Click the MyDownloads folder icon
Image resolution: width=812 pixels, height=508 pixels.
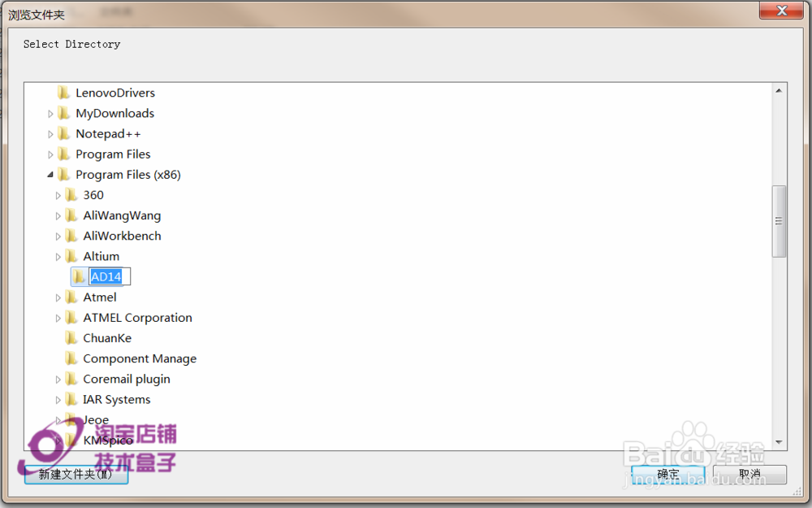(x=63, y=113)
